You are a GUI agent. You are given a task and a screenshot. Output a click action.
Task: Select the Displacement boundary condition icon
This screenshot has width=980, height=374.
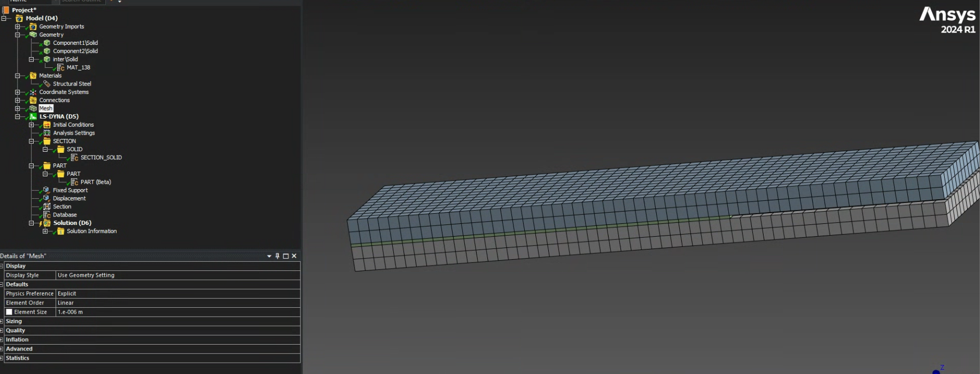(47, 198)
